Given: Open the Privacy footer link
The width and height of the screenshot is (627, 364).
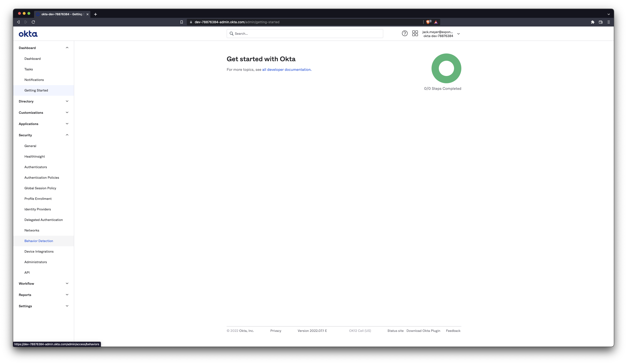Looking at the screenshot, I should coord(276,331).
